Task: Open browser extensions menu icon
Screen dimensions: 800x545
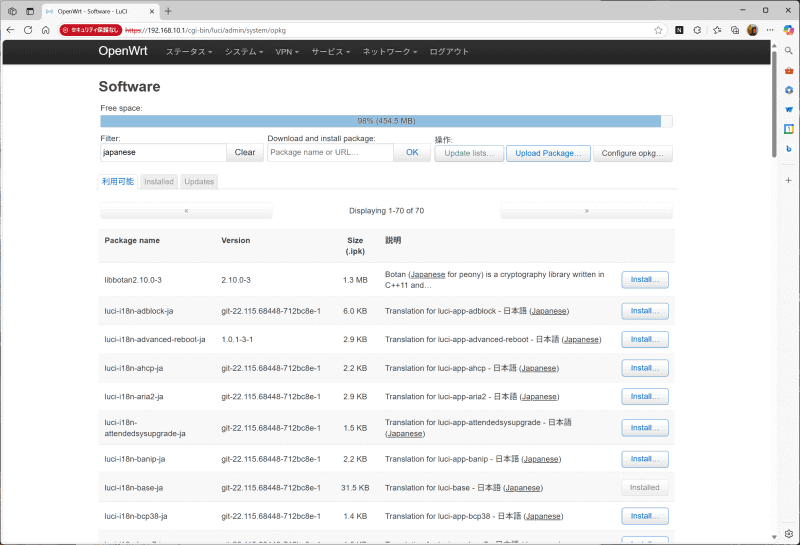Action: [697, 30]
